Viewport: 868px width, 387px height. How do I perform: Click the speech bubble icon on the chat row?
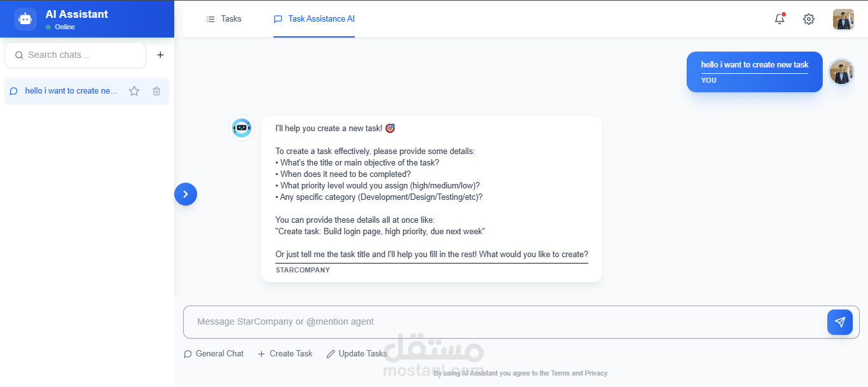click(x=14, y=91)
